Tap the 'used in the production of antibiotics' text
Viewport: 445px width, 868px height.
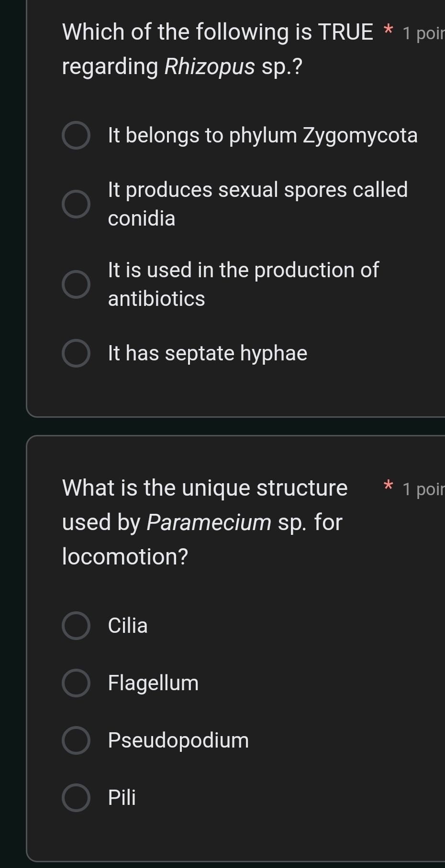pyautogui.click(x=243, y=284)
